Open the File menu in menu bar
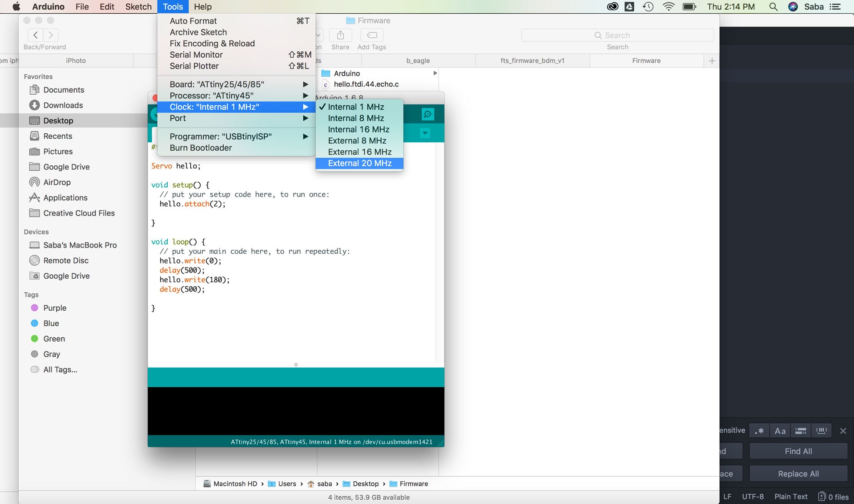The image size is (854, 504). coord(82,7)
